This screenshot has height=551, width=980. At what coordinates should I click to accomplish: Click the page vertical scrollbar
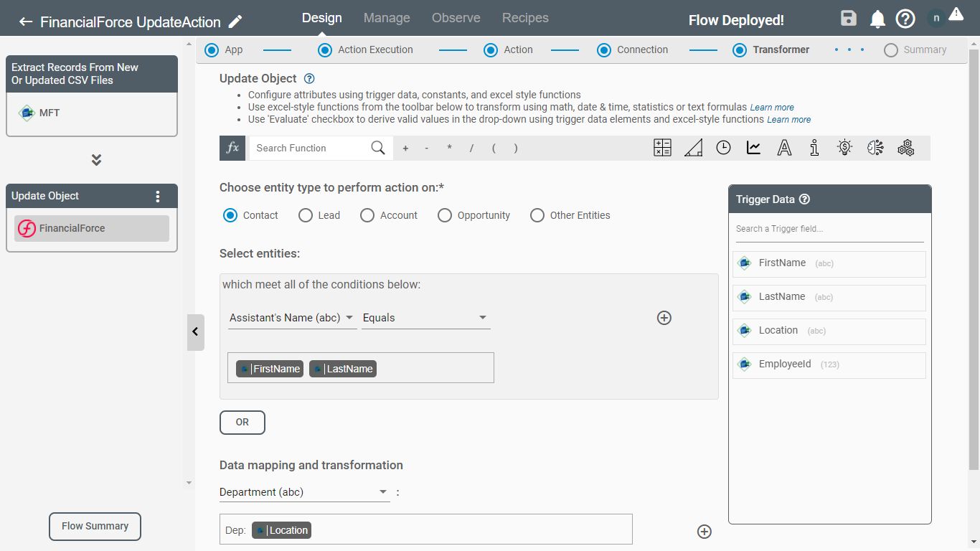[x=974, y=258]
